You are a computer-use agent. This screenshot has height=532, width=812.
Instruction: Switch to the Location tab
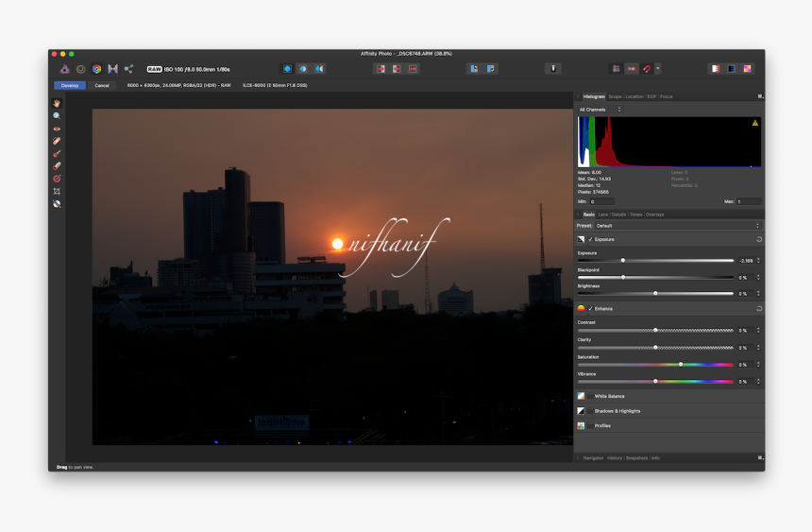click(x=634, y=96)
